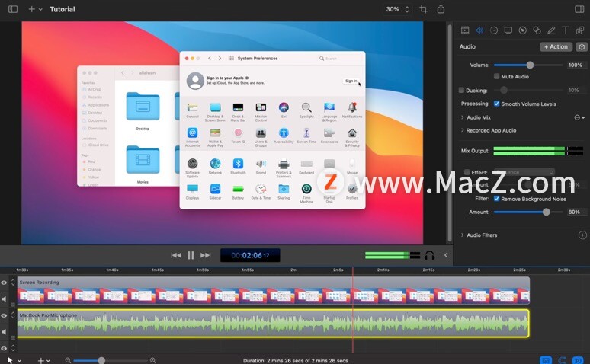Change Microphone track height stepper

[x=13, y=315]
